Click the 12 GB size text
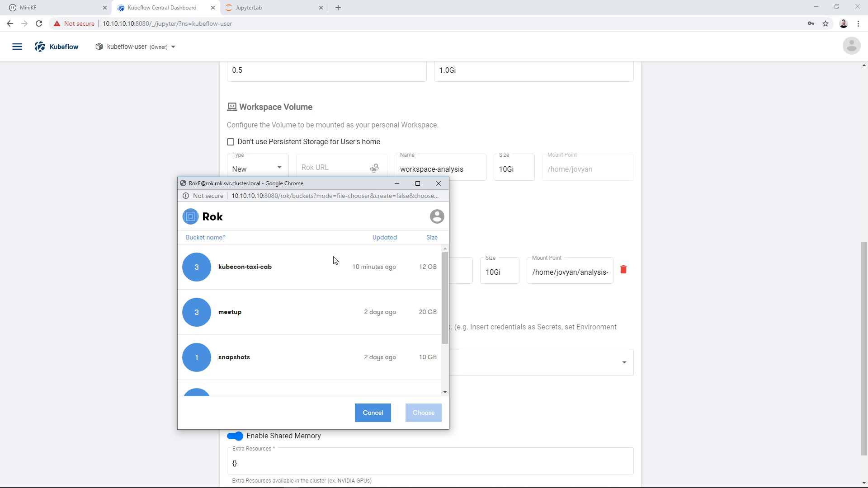 428,267
